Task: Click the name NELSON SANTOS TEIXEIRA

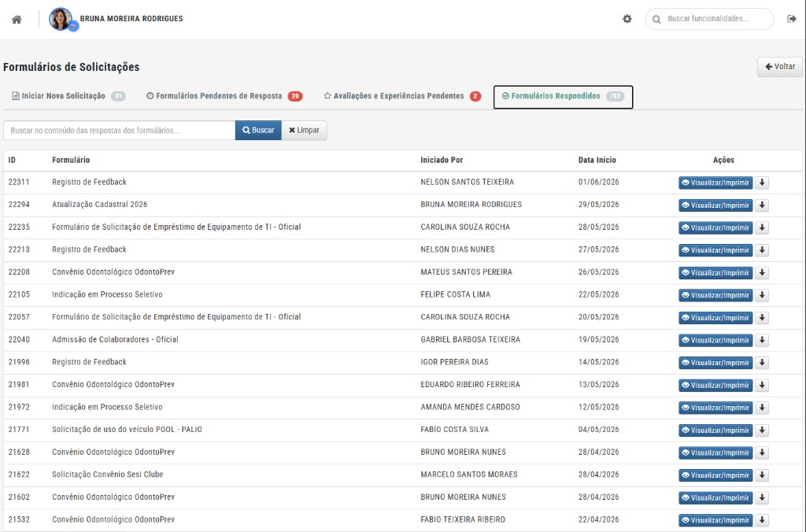Action: click(x=468, y=182)
